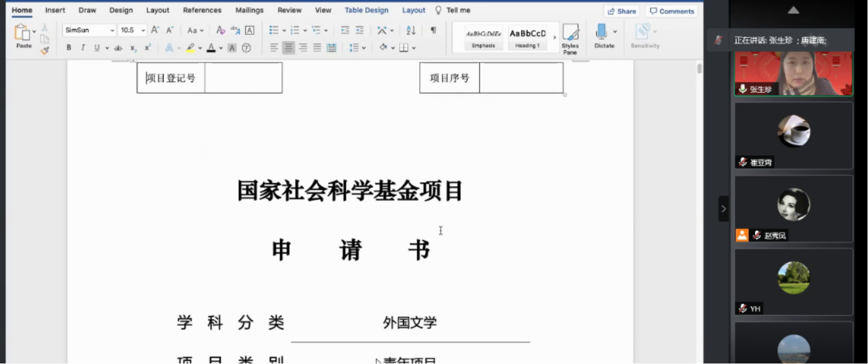Click the Paste clipboard icon
The height and width of the screenshot is (364, 868).
pos(22,33)
